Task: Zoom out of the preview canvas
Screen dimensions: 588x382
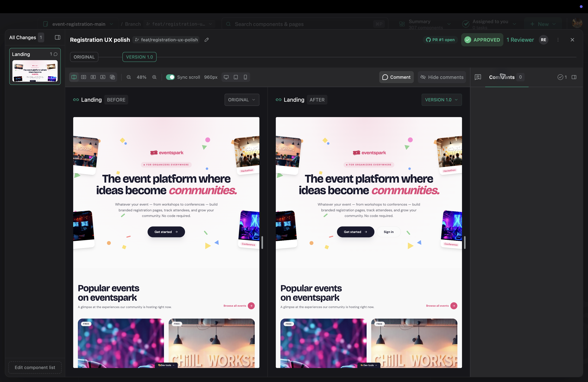Action: coord(129,77)
